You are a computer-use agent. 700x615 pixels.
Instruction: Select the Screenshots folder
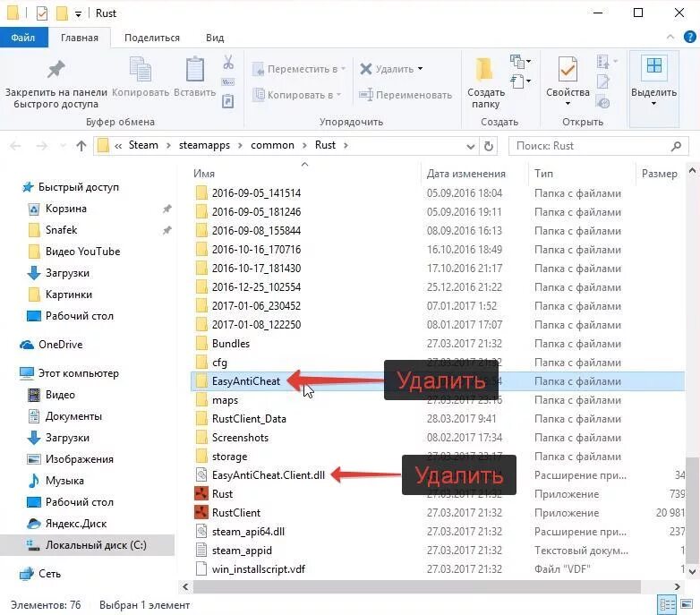[240, 438]
